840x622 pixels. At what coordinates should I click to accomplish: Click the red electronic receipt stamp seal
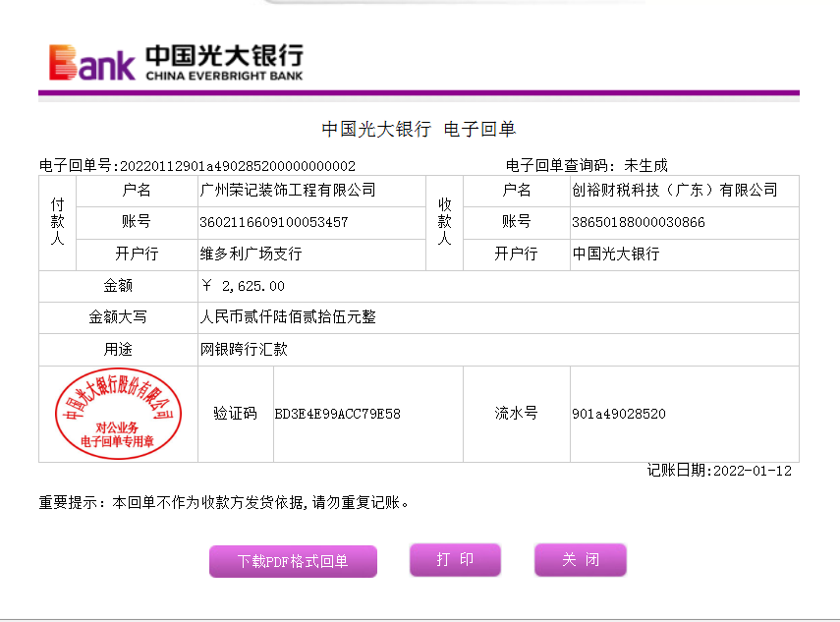[119, 414]
